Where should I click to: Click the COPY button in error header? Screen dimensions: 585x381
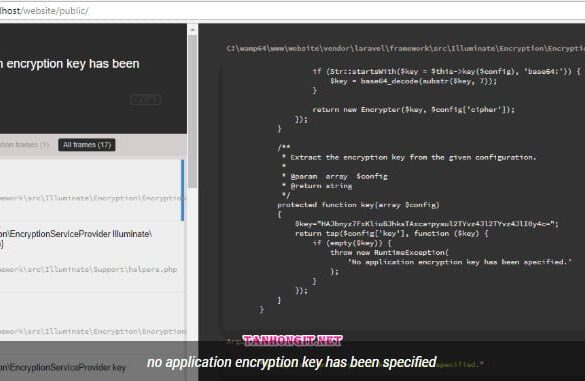click(146, 100)
